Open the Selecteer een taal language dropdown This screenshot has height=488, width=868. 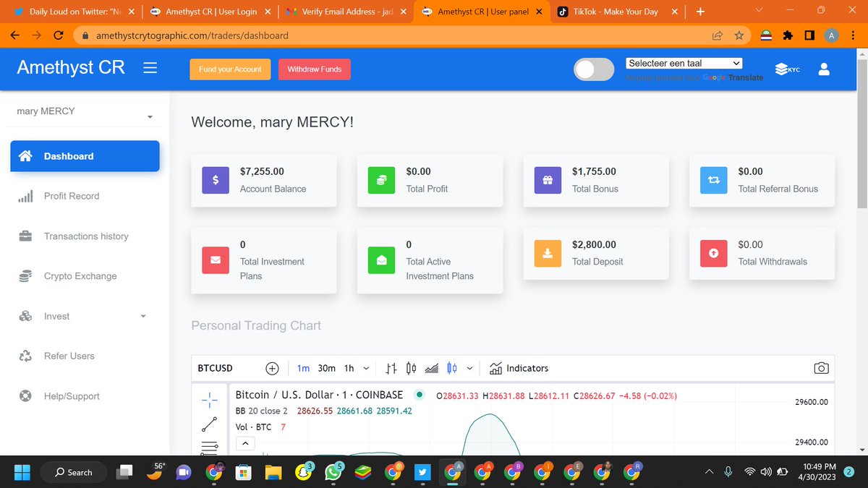coord(684,64)
